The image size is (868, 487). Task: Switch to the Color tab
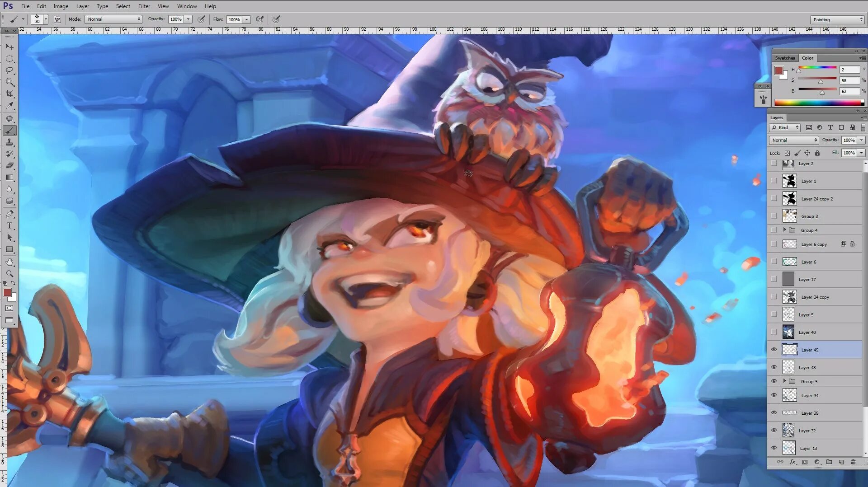pos(807,58)
